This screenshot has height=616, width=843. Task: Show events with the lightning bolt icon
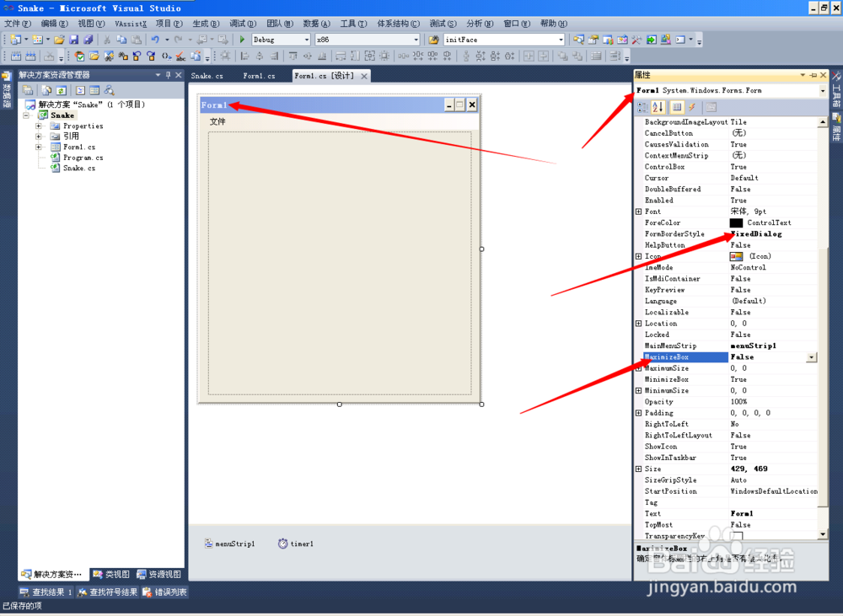692,108
